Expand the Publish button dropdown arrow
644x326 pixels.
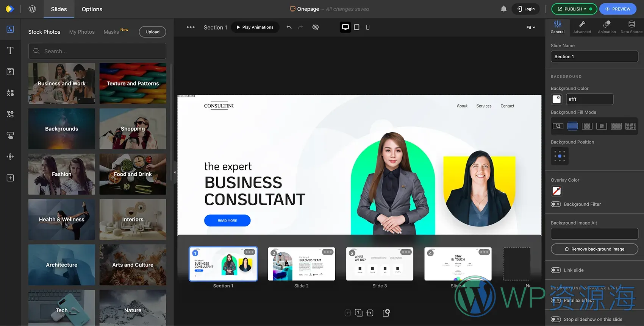[x=585, y=9]
